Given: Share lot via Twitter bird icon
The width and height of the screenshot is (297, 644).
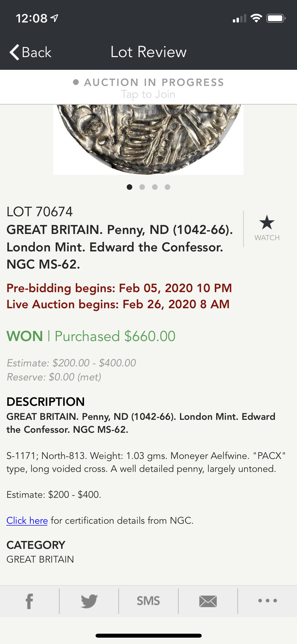Looking at the screenshot, I should click(x=89, y=601).
